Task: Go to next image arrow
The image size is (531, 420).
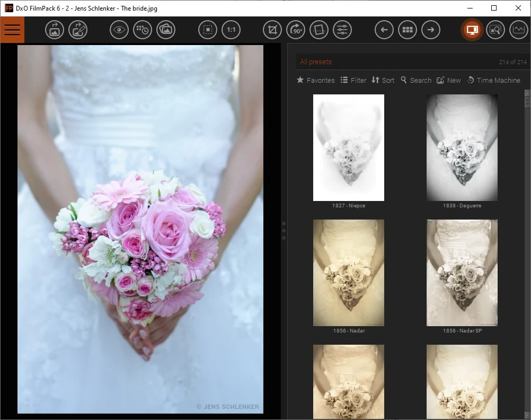Action: [431, 30]
